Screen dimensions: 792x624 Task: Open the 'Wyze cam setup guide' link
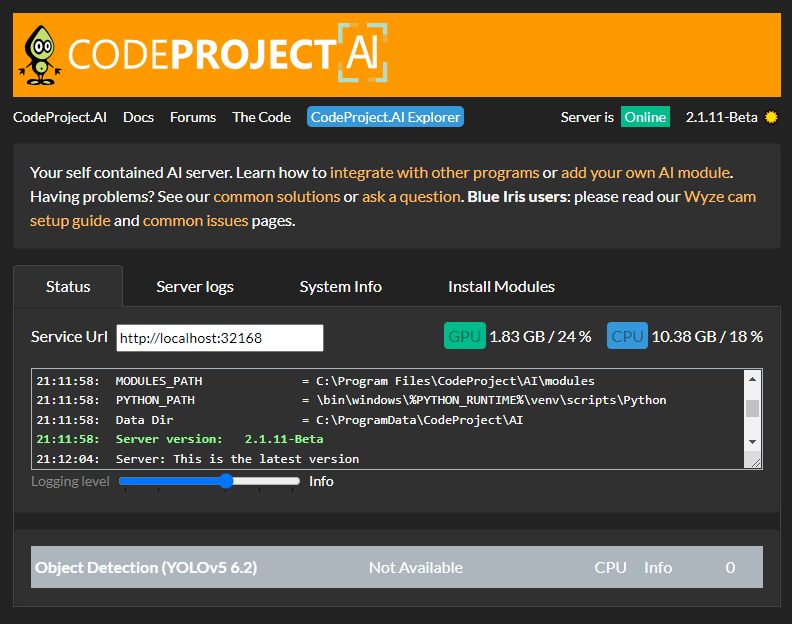pos(720,197)
